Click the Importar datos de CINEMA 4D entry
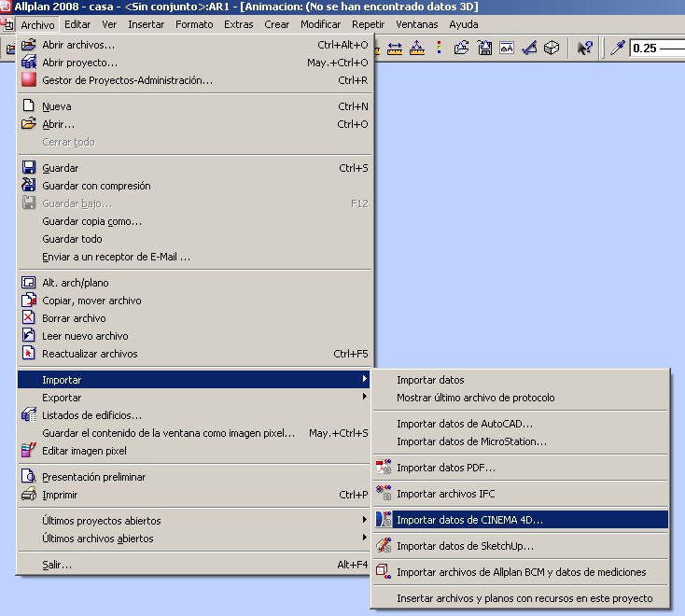Screen dimensions: 685x616 pyautogui.click(x=469, y=520)
